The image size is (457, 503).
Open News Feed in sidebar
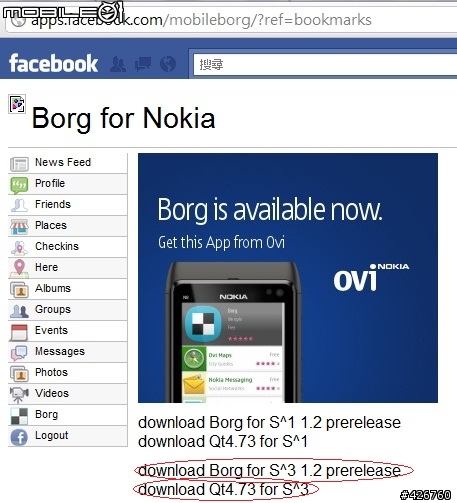tap(68, 163)
